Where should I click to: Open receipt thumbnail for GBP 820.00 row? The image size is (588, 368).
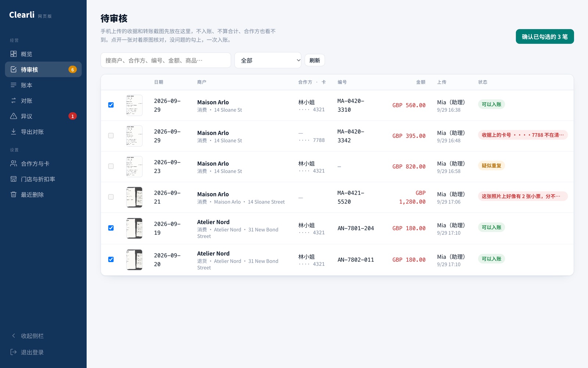pos(134,166)
